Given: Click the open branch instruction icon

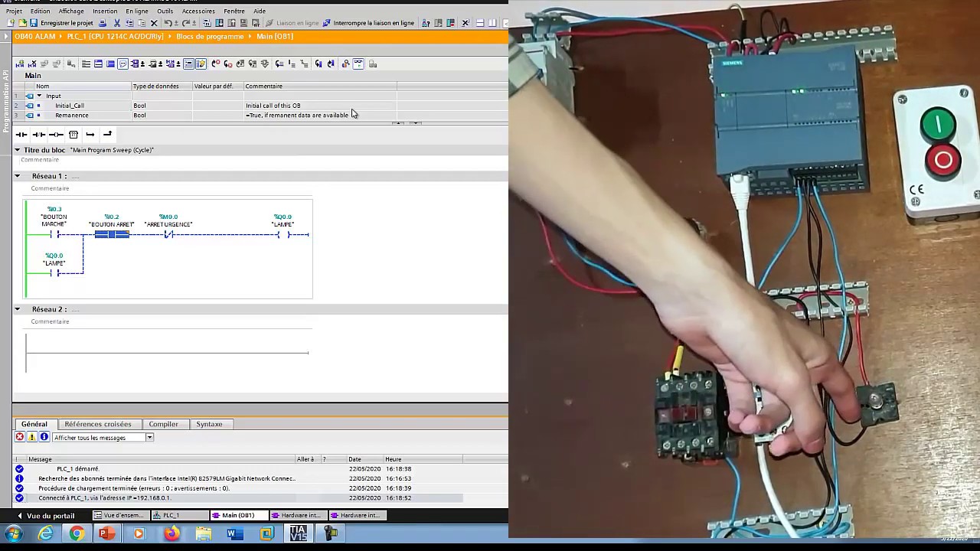Looking at the screenshot, I should click(90, 135).
